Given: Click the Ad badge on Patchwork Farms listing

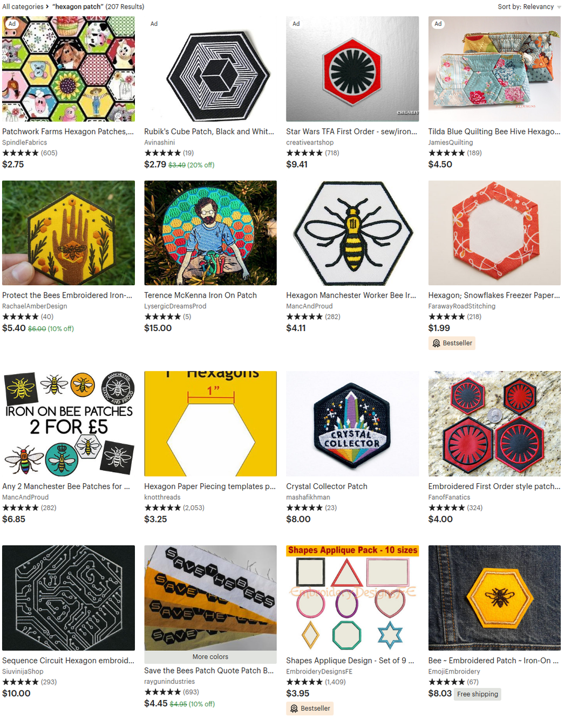Looking at the screenshot, I should point(12,24).
